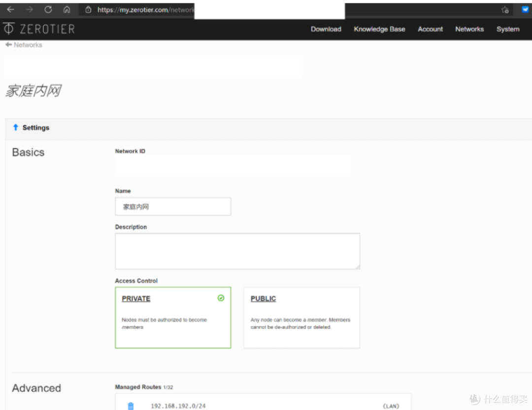Open the Knowledge Base page
This screenshot has height=410, width=532.
(379, 29)
